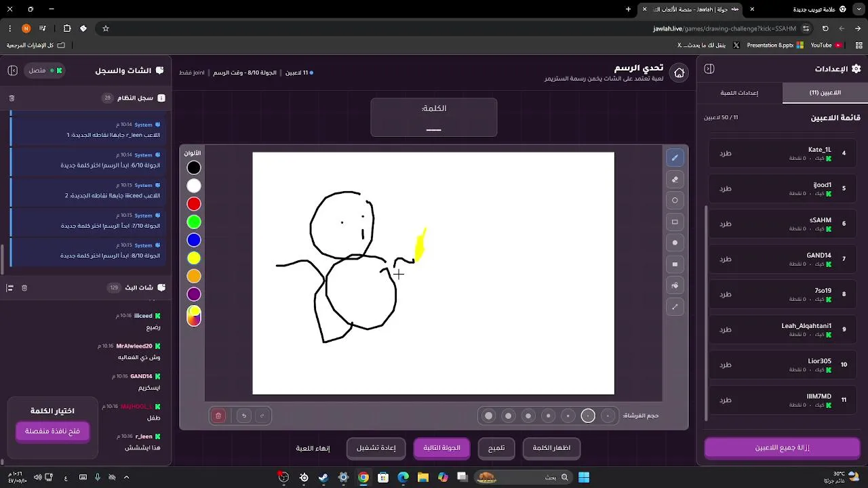The height and width of the screenshot is (488, 868).
Task: Clear stream chat with trash icon
Action: (x=24, y=288)
